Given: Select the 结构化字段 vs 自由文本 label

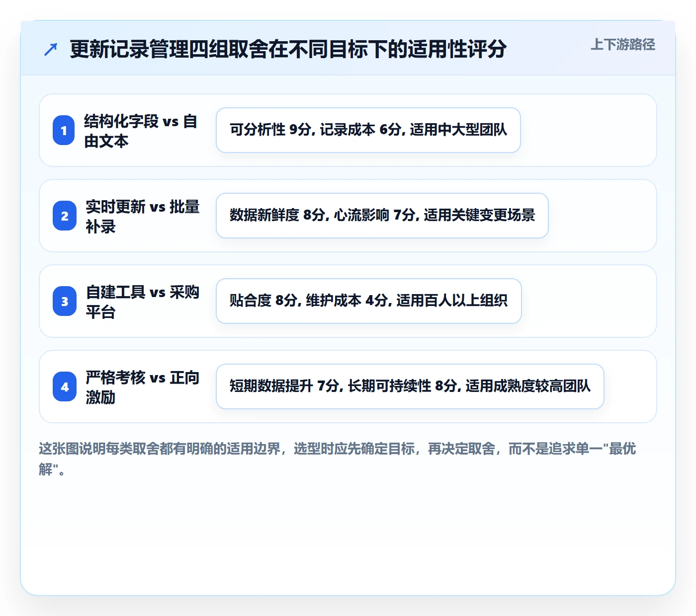Looking at the screenshot, I should [x=141, y=131].
